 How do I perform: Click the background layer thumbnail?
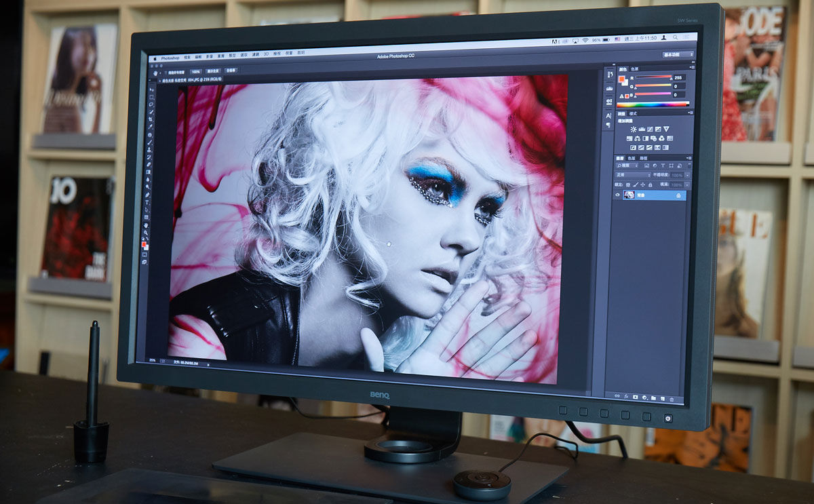(x=629, y=194)
